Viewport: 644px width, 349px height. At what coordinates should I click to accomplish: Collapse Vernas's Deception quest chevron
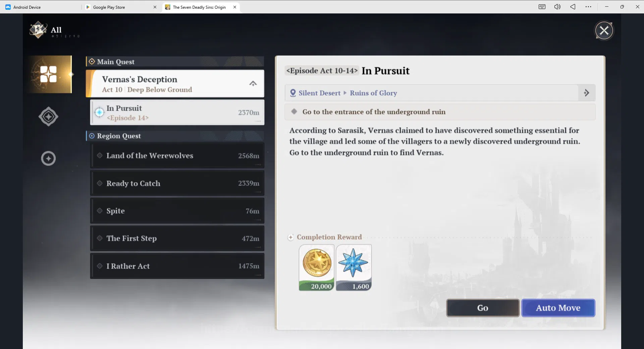[x=253, y=84]
